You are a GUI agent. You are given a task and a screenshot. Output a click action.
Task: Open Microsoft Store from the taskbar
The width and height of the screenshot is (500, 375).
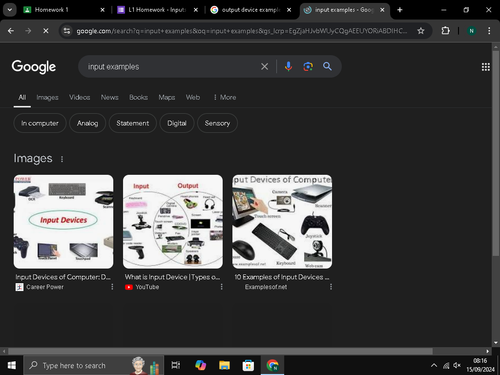[248, 365]
